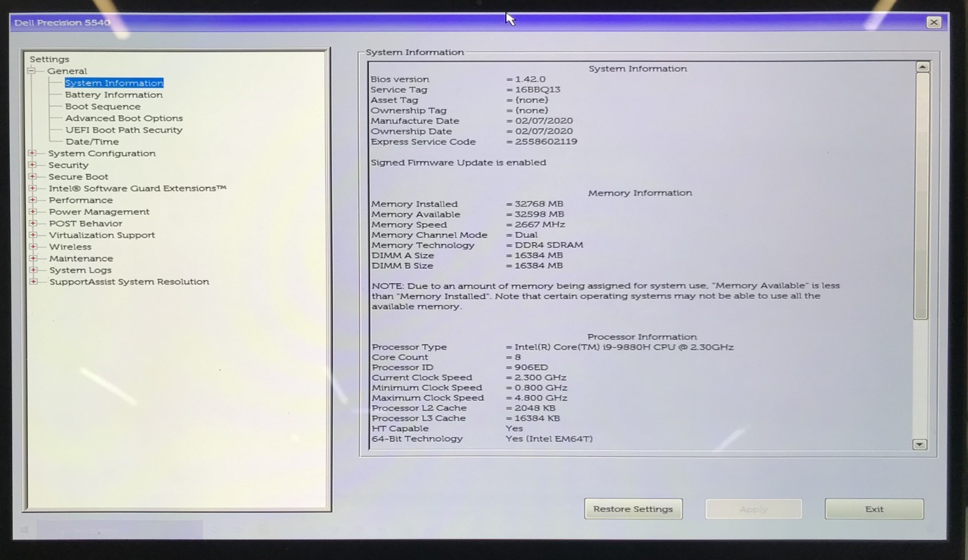
Task: Click the Manufacture Date value
Action: [x=544, y=121]
